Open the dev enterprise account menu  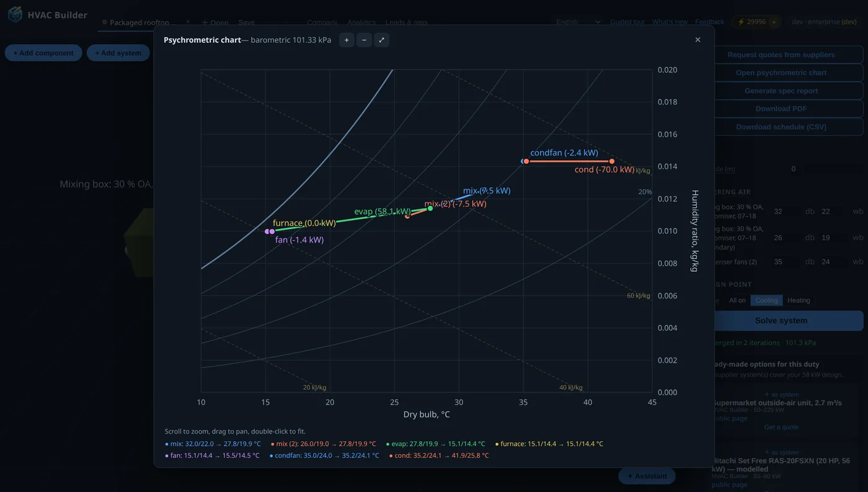click(824, 22)
